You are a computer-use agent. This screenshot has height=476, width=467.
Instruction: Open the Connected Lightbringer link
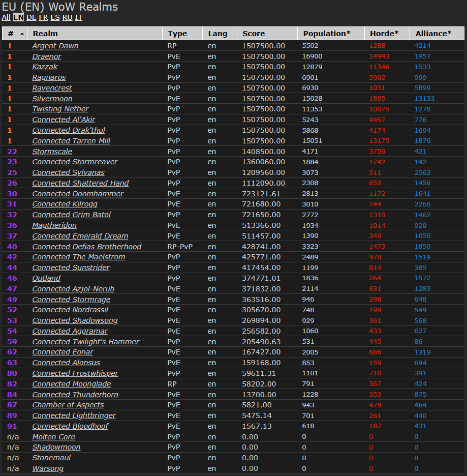74,415
